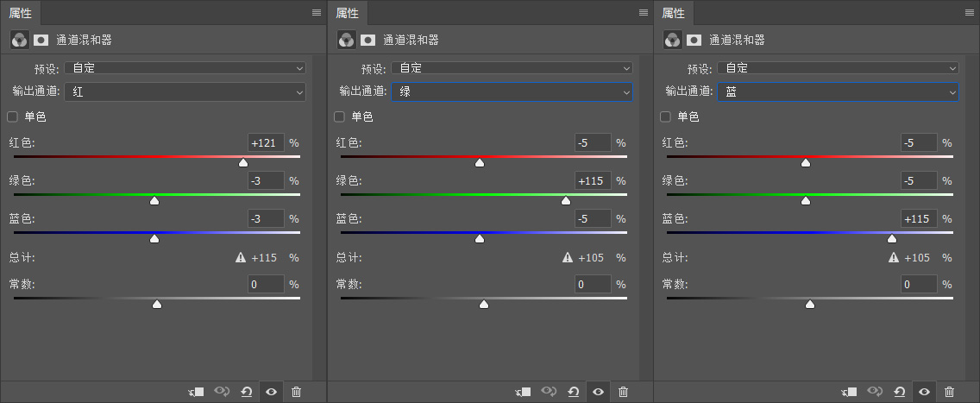Click reset arrow icon in Green channel panel
The height and width of the screenshot is (403, 980).
[x=573, y=392]
